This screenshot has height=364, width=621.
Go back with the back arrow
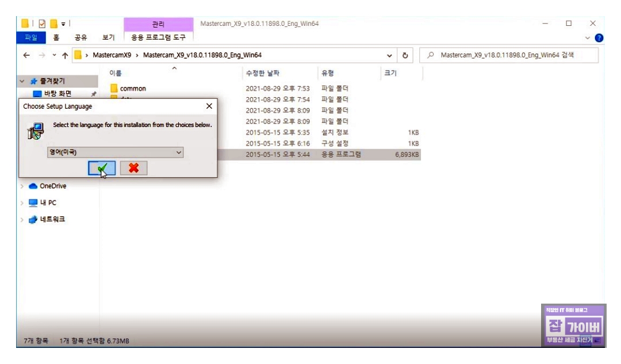coord(26,55)
